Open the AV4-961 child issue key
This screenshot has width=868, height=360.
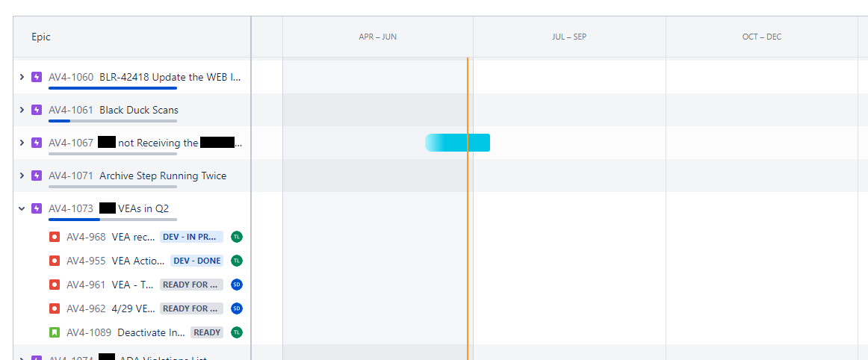coord(86,285)
